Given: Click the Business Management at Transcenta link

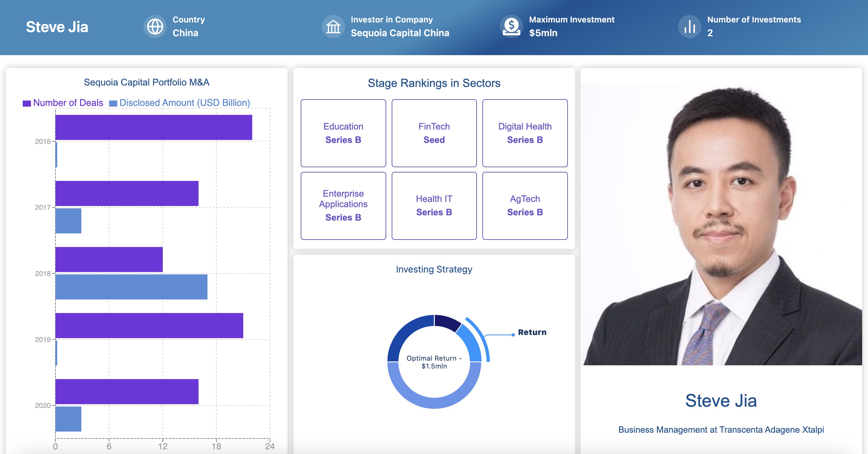Looking at the screenshot, I should 721,430.
